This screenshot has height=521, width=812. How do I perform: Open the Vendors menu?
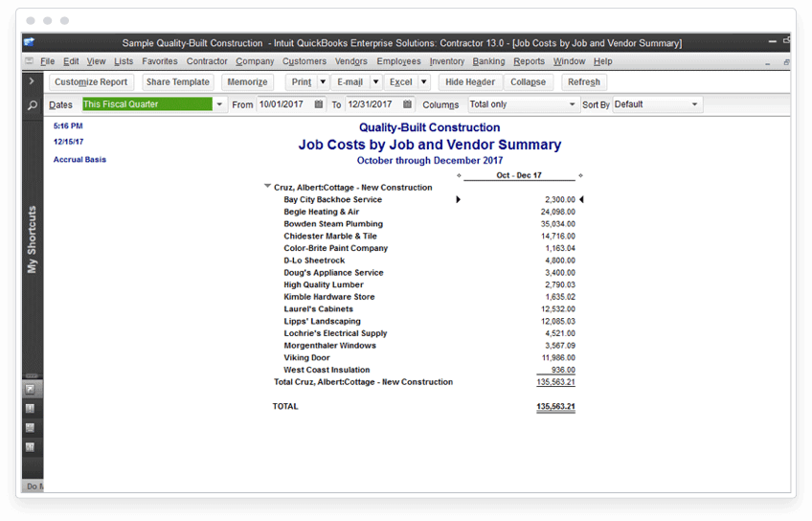coord(350,61)
